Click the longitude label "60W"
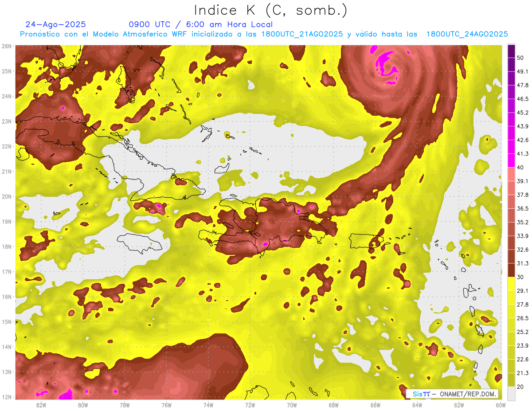The width and height of the screenshot is (532, 411). [501, 405]
